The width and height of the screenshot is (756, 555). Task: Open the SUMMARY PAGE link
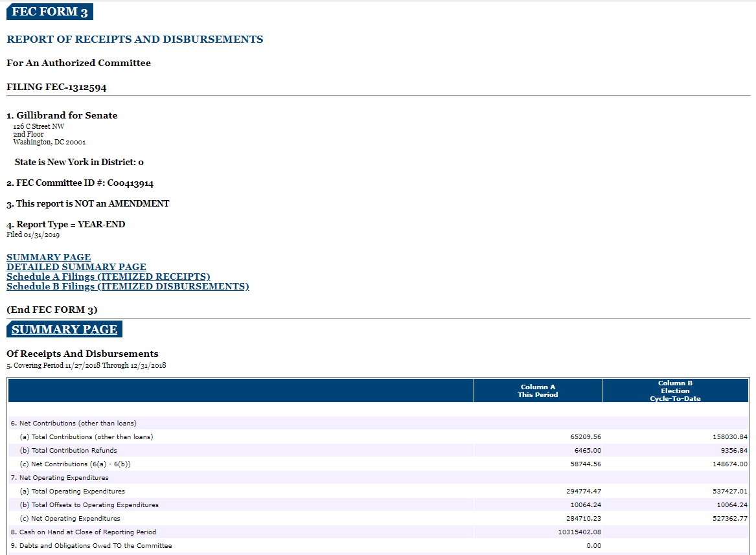pyautogui.click(x=49, y=257)
